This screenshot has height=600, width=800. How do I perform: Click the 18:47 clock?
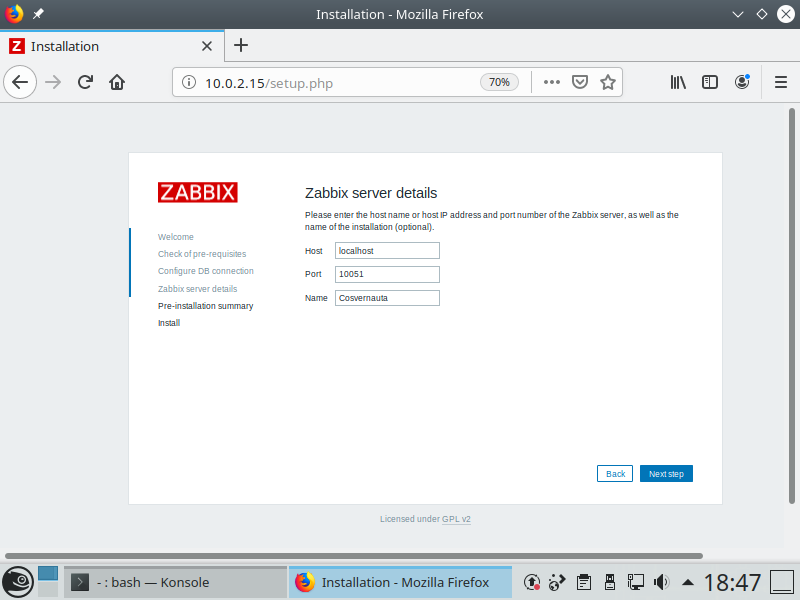(732, 582)
